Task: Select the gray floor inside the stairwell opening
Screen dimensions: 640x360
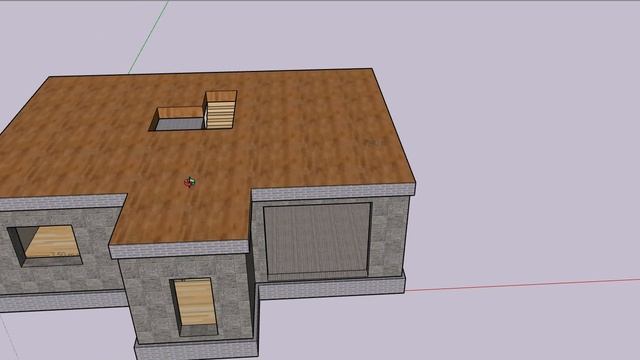Action: (179, 124)
